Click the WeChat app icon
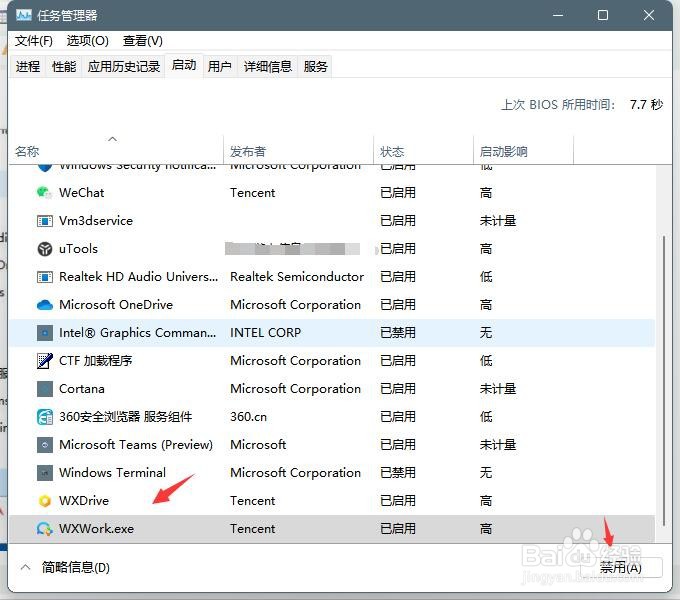The image size is (680, 600). 44,192
